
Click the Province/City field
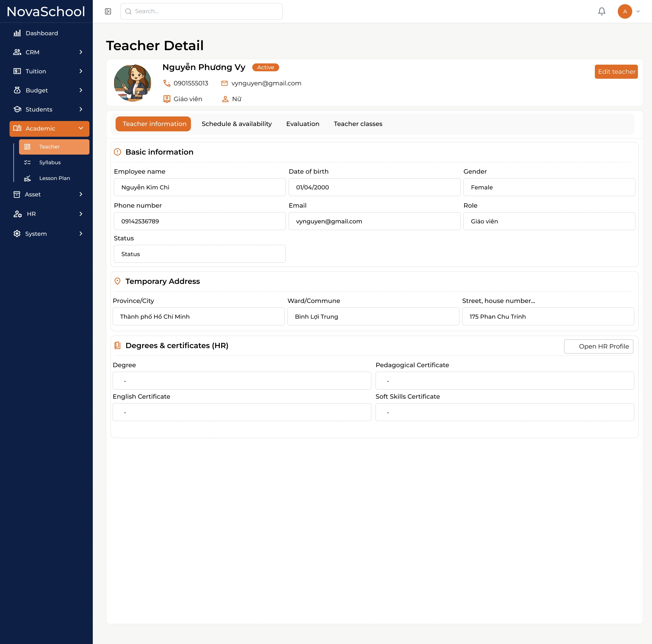[199, 316]
